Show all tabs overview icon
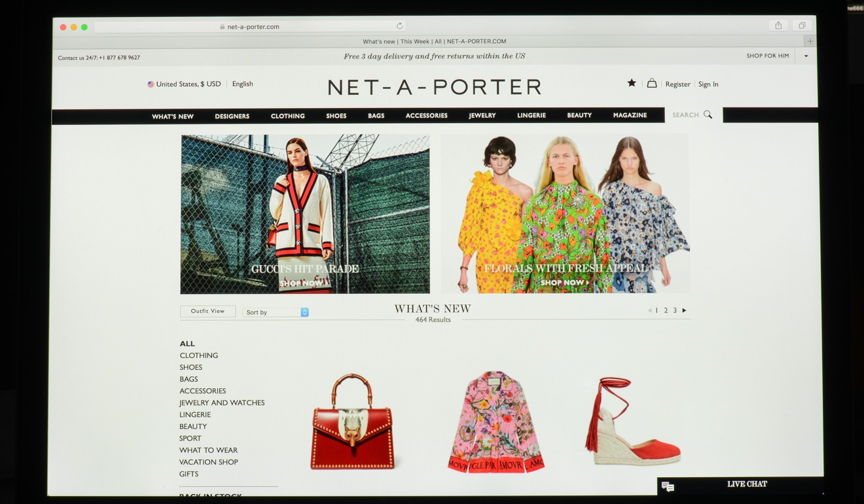 tap(802, 26)
